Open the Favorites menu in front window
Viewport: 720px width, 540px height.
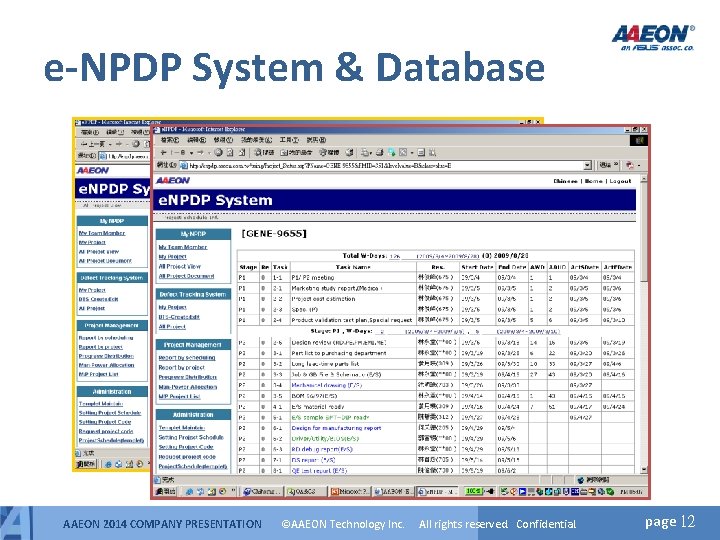tap(257, 140)
